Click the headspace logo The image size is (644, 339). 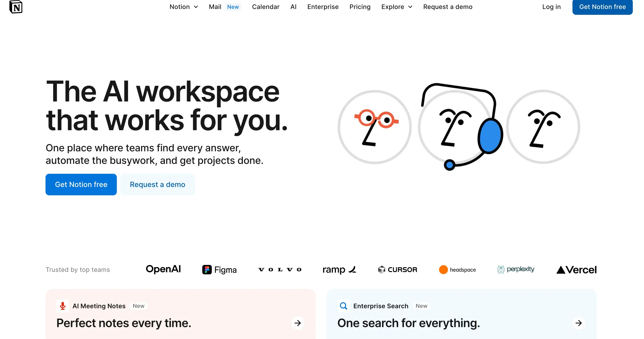tap(457, 270)
